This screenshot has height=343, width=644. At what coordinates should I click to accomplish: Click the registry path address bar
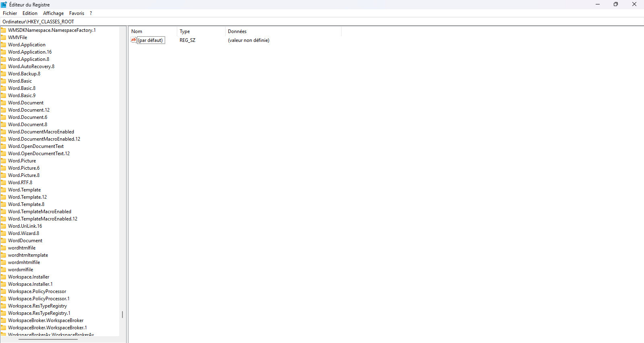pos(322,22)
